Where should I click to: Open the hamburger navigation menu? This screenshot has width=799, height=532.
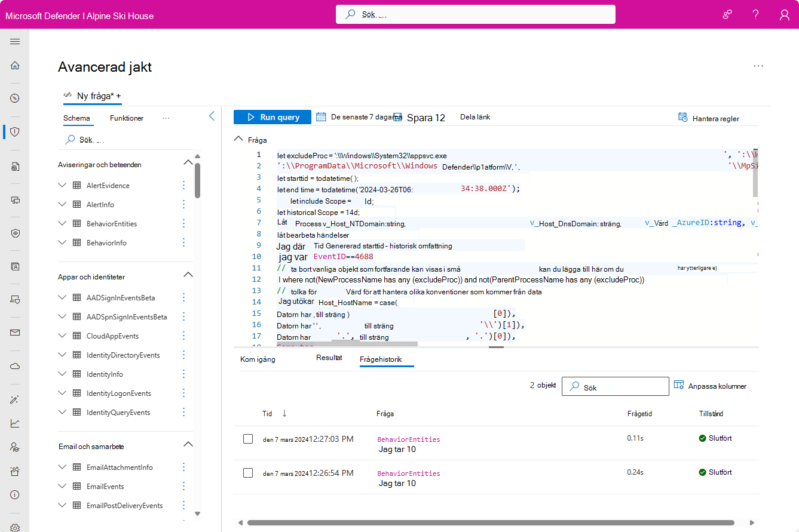(15, 42)
